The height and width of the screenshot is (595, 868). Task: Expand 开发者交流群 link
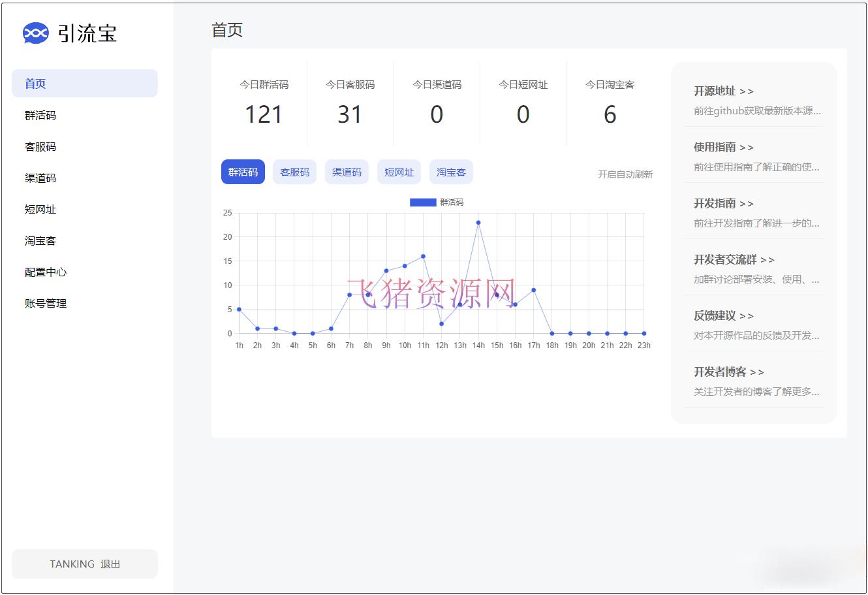(x=734, y=260)
